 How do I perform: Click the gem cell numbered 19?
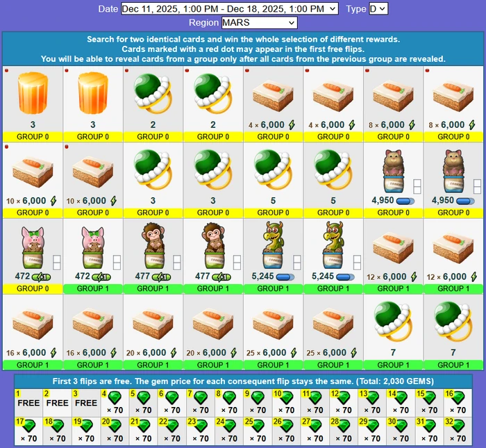point(86,431)
